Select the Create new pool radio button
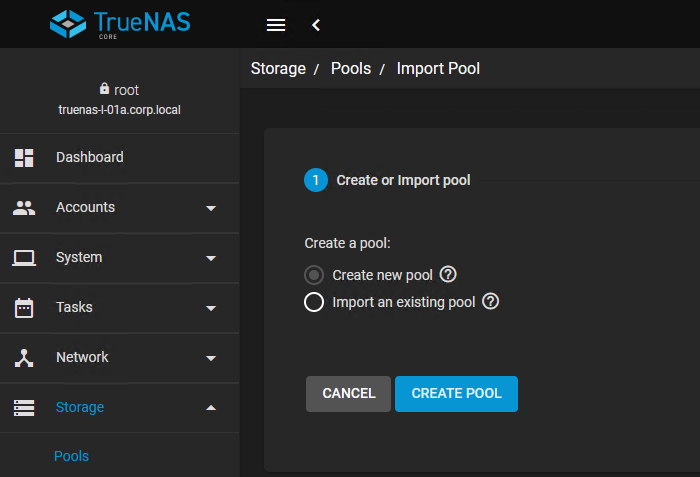 click(314, 275)
